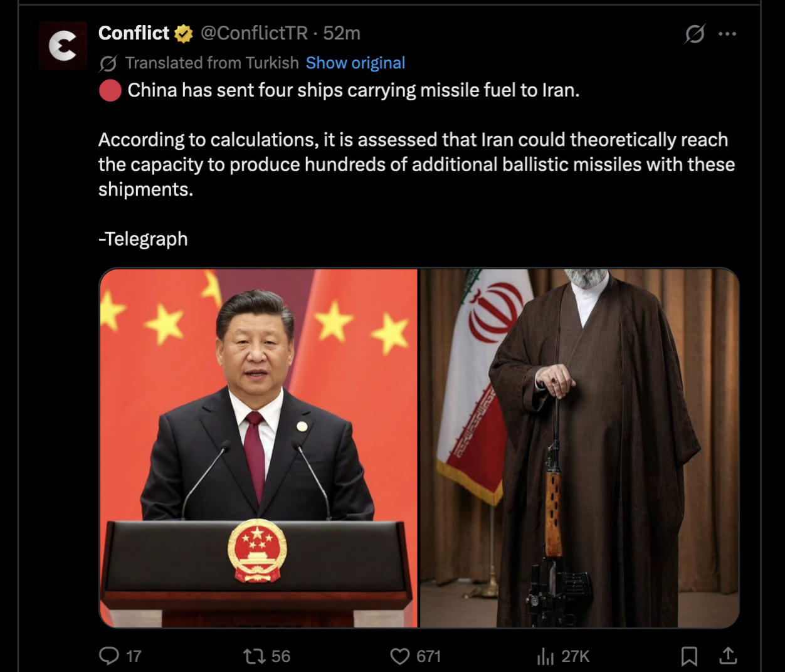Click the repost arrows icon
The height and width of the screenshot is (672, 785).
[254, 656]
